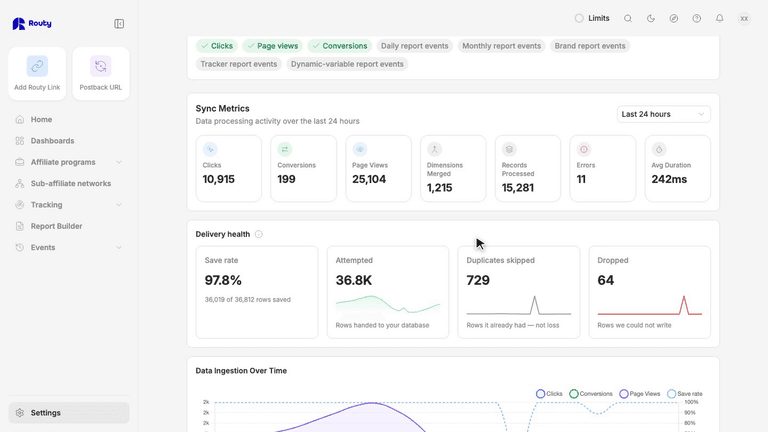Viewport: 768px width, 432px height.
Task: Click the Routy logo
Action: pos(32,24)
